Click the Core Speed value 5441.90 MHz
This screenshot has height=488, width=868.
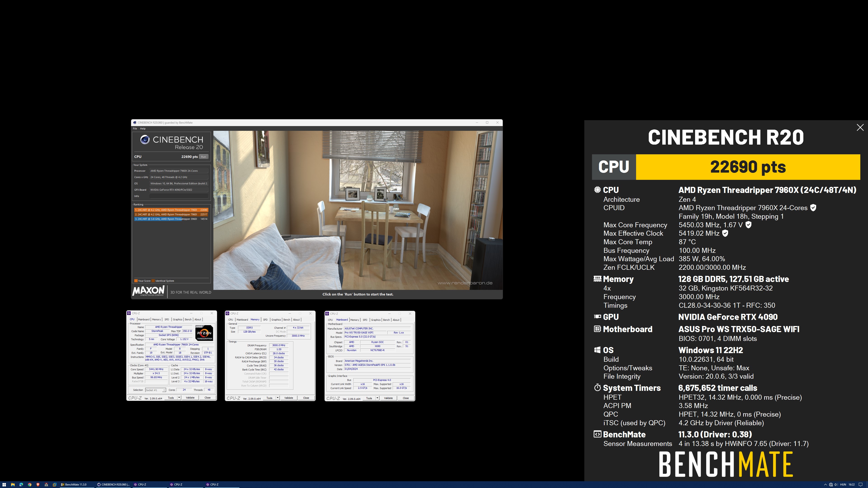[156, 369]
